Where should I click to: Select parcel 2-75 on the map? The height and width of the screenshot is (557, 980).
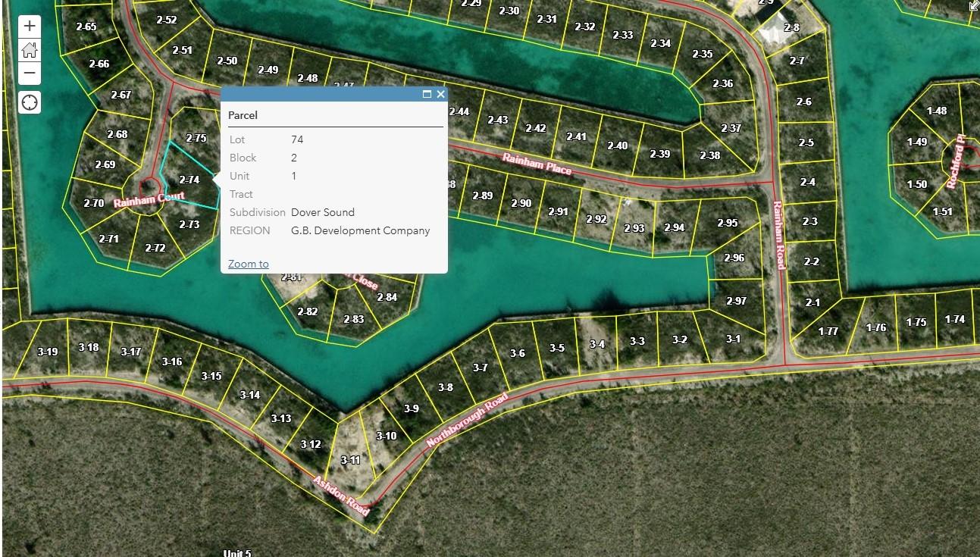(196, 138)
